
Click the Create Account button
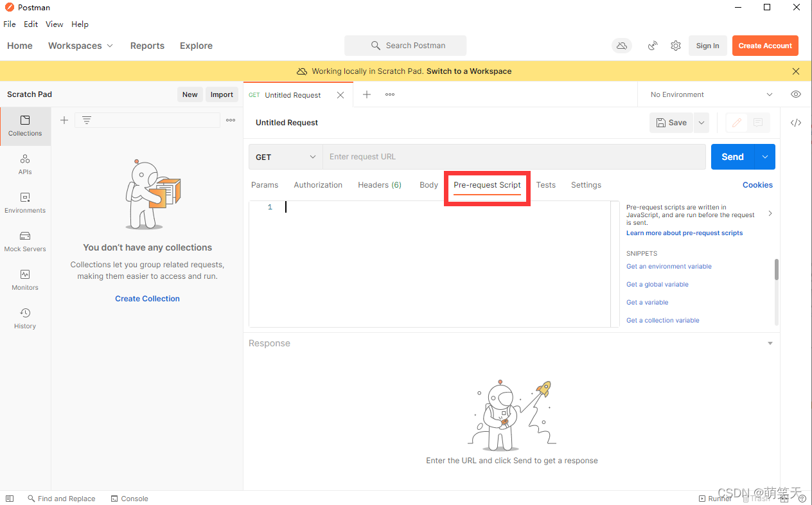(x=765, y=46)
